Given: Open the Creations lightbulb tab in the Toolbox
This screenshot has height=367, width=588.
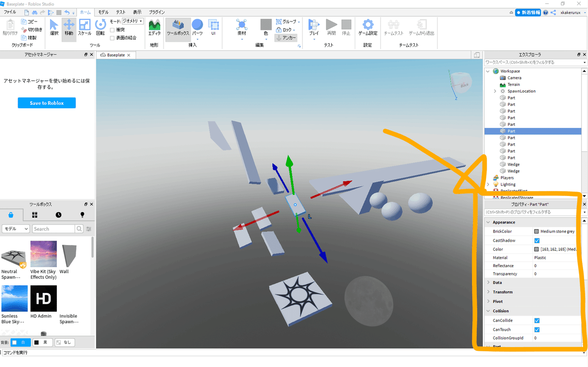Looking at the screenshot, I should 82,215.
